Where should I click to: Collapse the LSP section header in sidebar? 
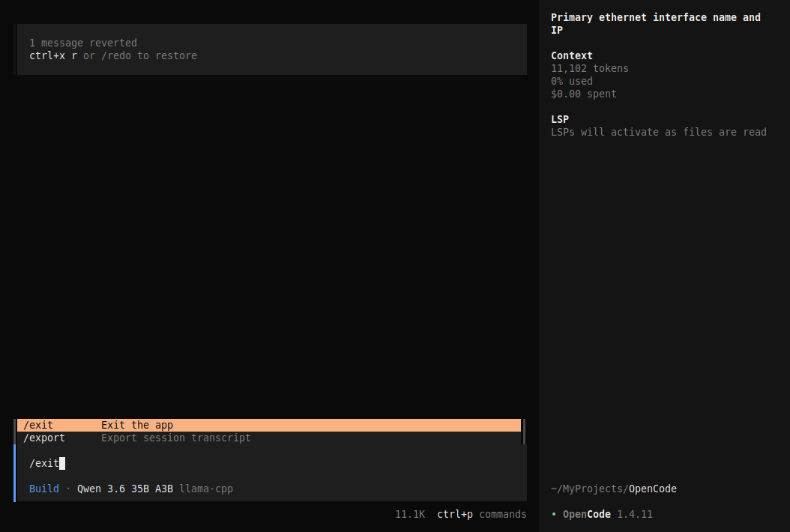560,119
